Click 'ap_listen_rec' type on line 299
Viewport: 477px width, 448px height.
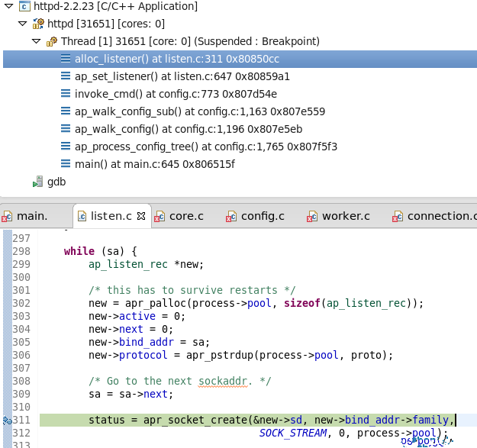pos(128,264)
